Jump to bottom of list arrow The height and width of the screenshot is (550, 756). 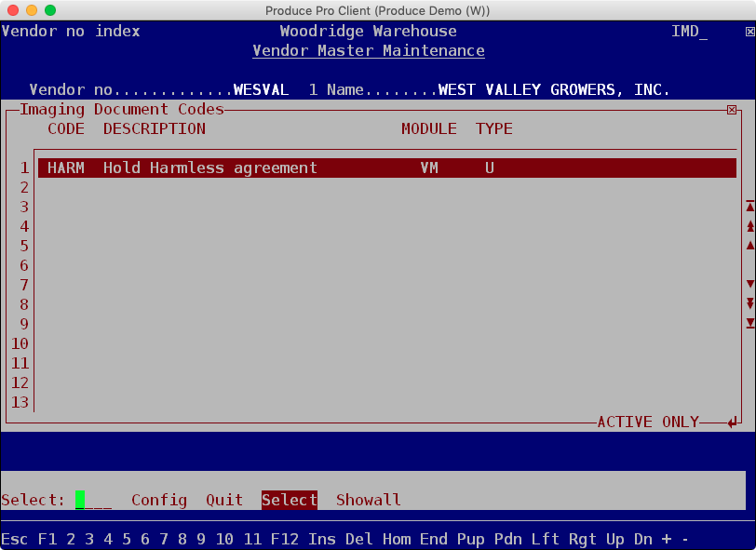coord(750,323)
